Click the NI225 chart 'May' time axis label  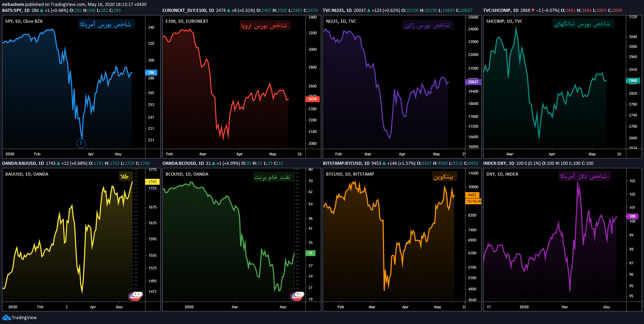pyautogui.click(x=436, y=154)
